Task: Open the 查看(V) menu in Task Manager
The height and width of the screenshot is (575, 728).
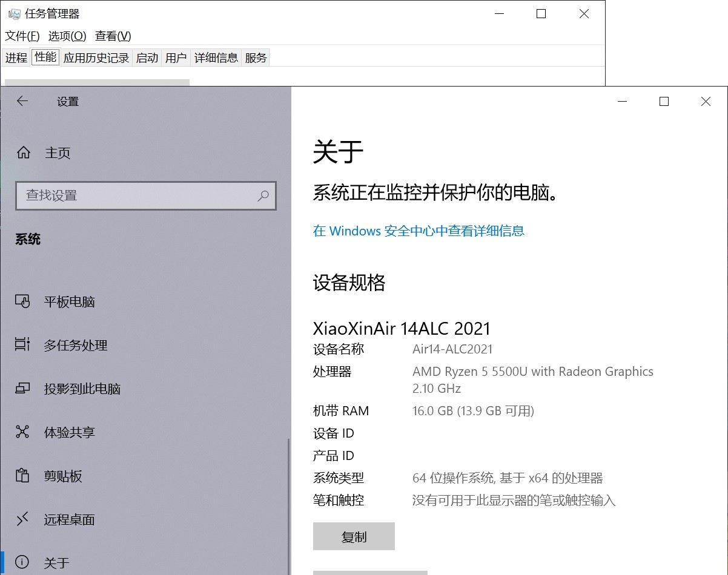Action: 113,36
